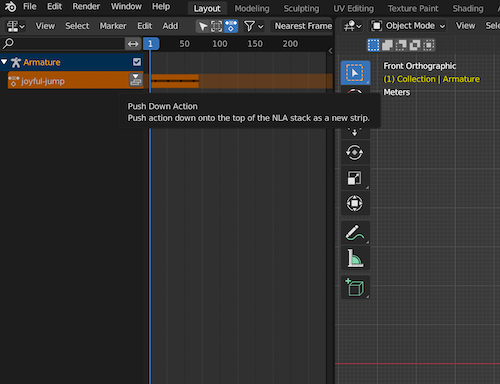
Task: Open the NLA editor View menu
Action: (45, 26)
